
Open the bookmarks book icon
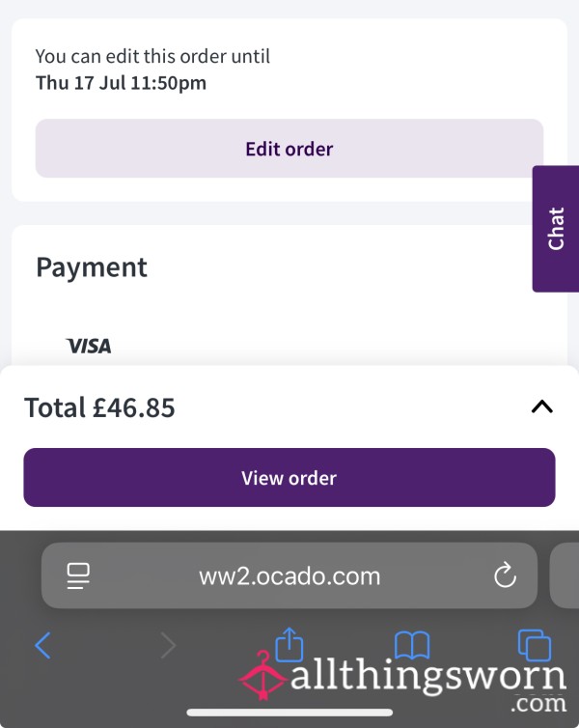[x=412, y=644]
